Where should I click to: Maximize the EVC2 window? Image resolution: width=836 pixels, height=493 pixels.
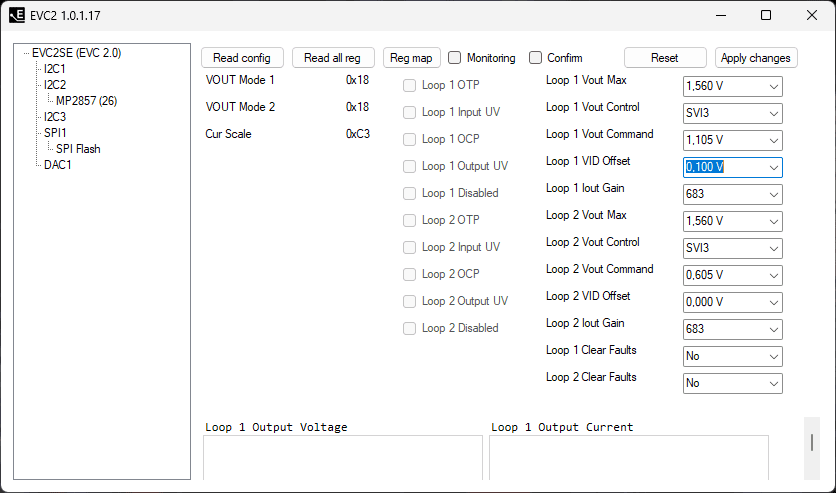(766, 15)
